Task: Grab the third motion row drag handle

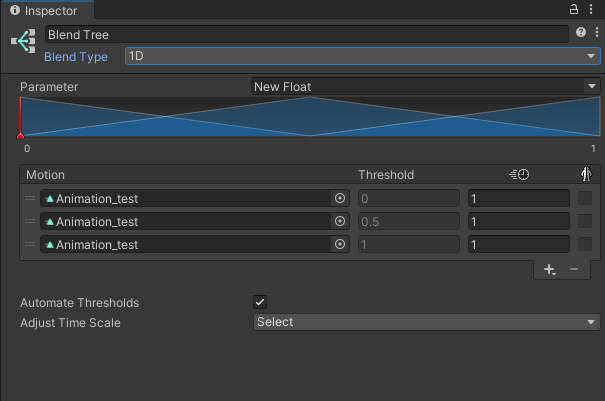Action: coord(30,244)
